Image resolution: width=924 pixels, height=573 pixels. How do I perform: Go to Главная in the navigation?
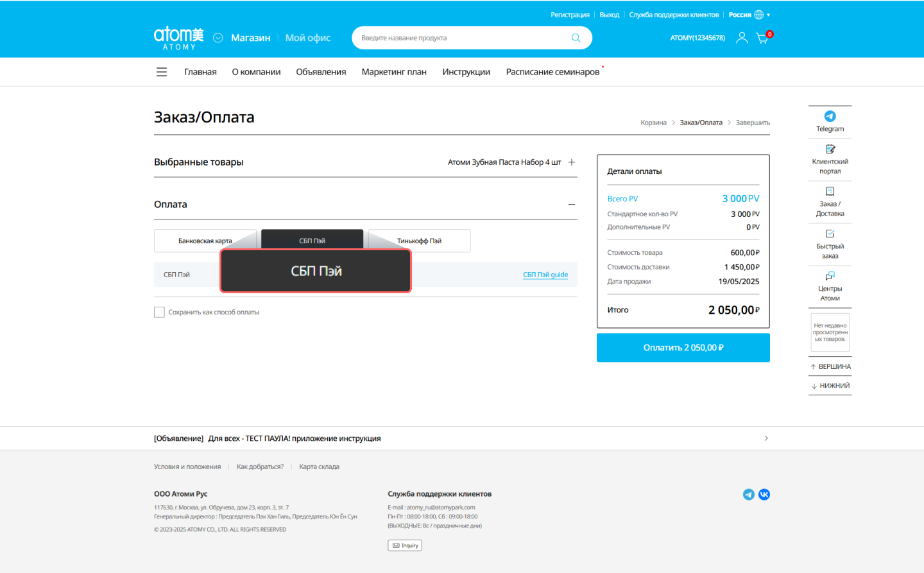200,72
